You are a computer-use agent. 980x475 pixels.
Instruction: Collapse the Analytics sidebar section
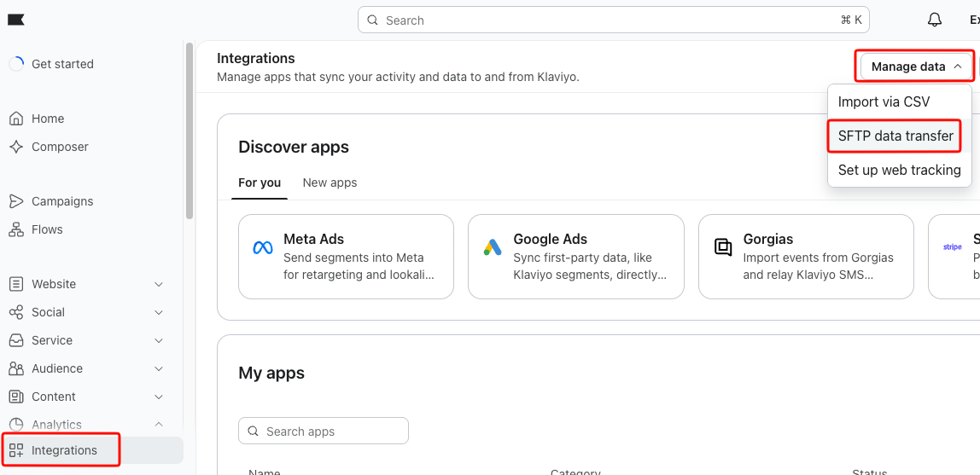click(159, 425)
